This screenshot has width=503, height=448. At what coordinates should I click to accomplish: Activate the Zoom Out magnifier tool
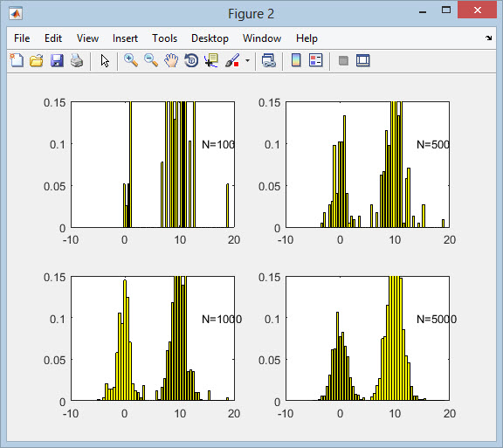[151, 60]
